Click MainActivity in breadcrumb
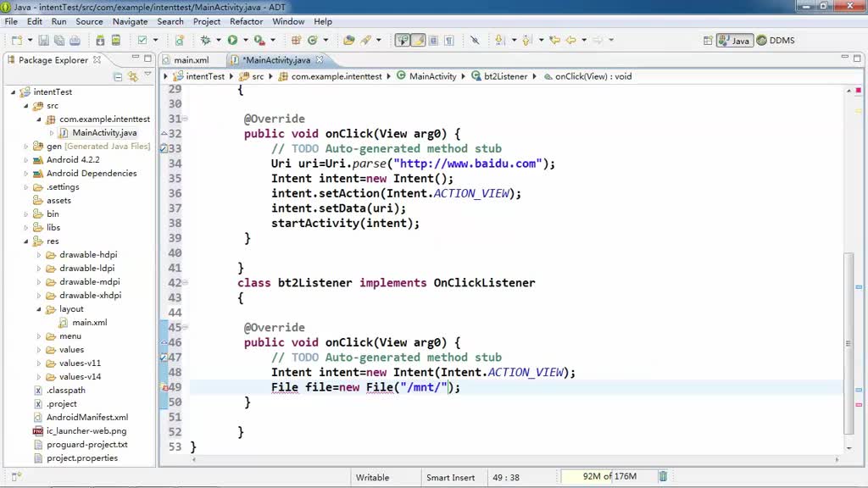The image size is (868, 488). [x=433, y=76]
